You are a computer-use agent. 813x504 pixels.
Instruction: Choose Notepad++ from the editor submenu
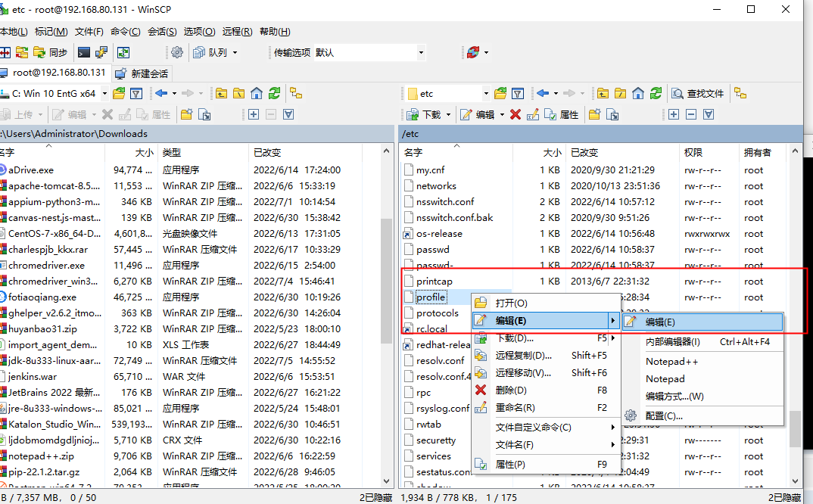[x=671, y=361]
